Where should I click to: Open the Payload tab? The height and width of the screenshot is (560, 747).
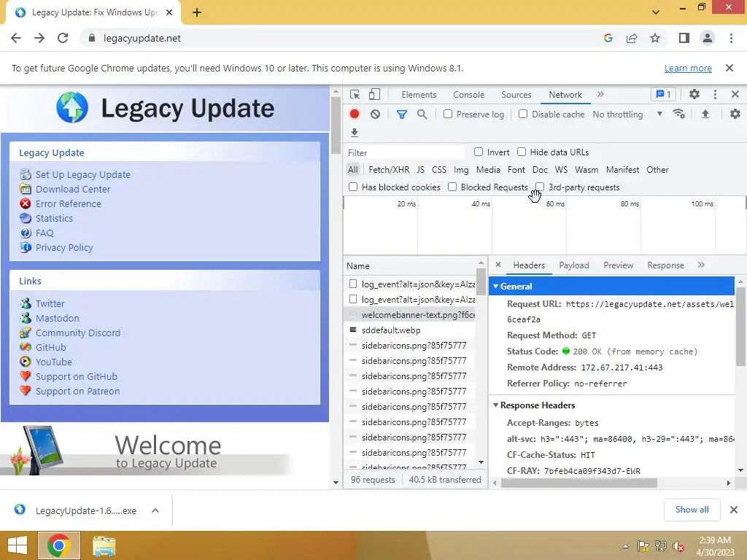[x=573, y=265]
